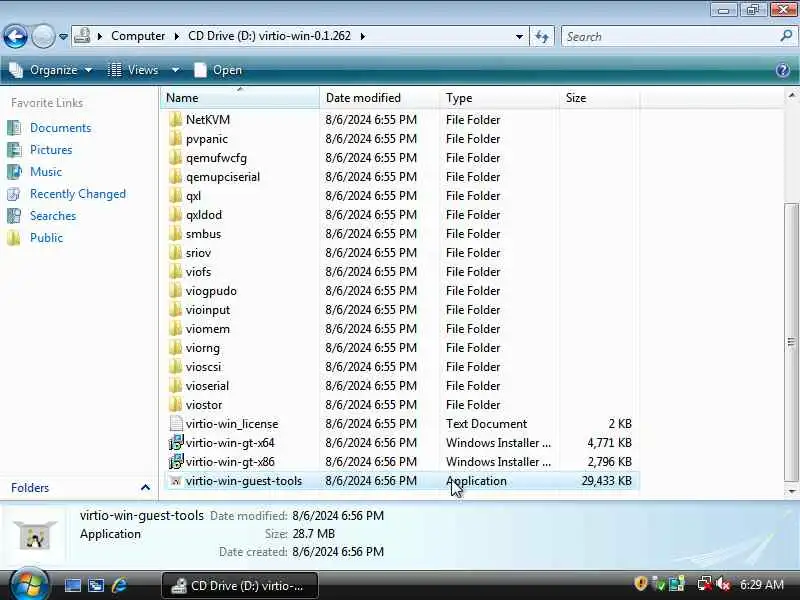Sort by the Date modified column header
The image size is (800, 600).
click(380, 97)
